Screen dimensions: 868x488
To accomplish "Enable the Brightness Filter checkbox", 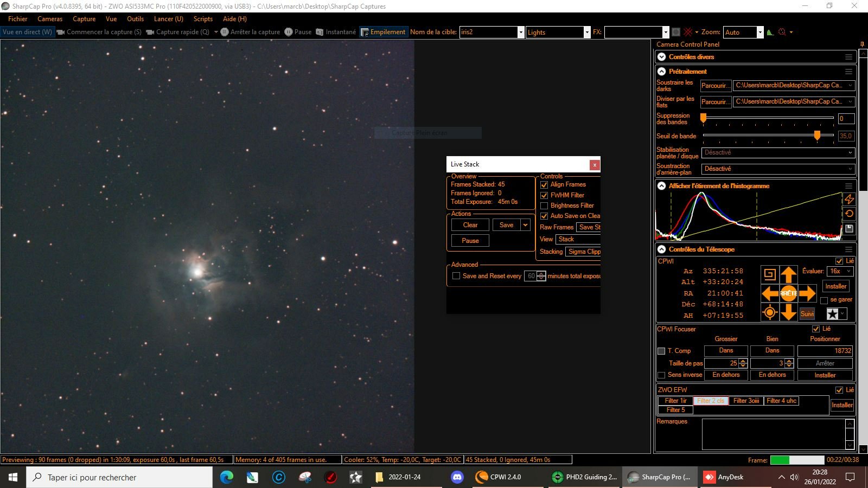I will coord(544,206).
